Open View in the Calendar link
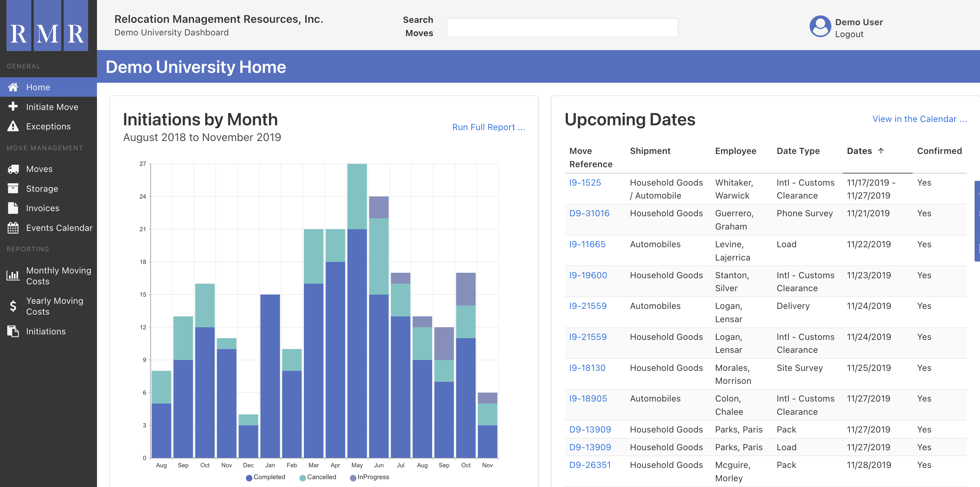This screenshot has height=487, width=980. [919, 119]
